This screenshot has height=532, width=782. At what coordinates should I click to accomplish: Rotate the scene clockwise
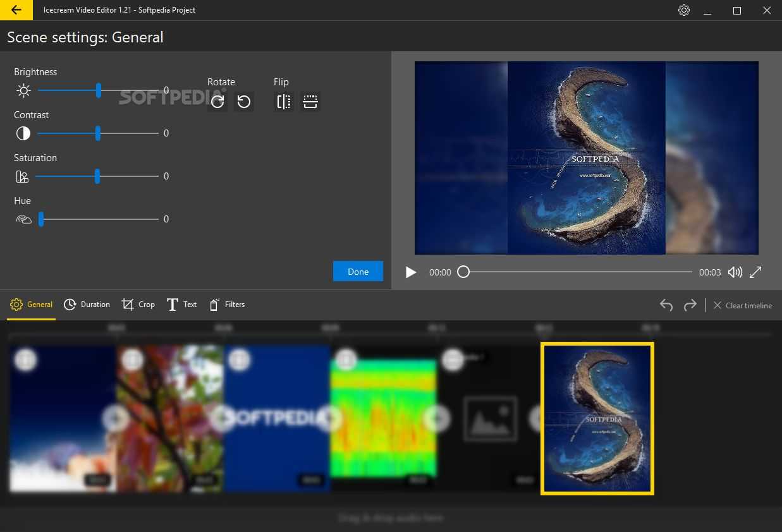(217, 102)
